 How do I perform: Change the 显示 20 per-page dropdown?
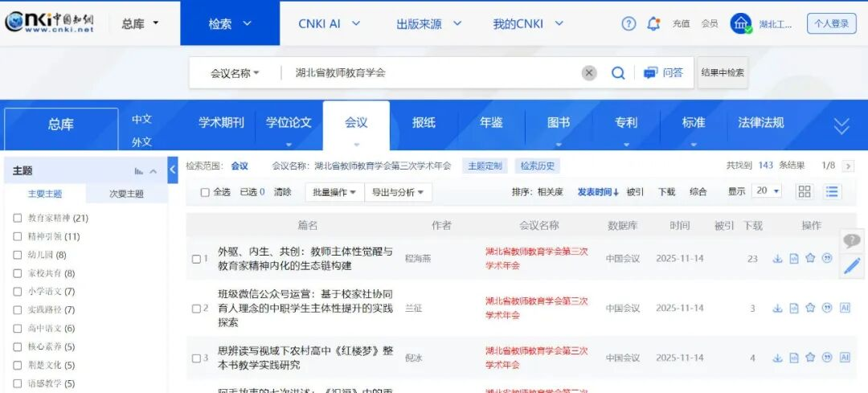(x=768, y=191)
